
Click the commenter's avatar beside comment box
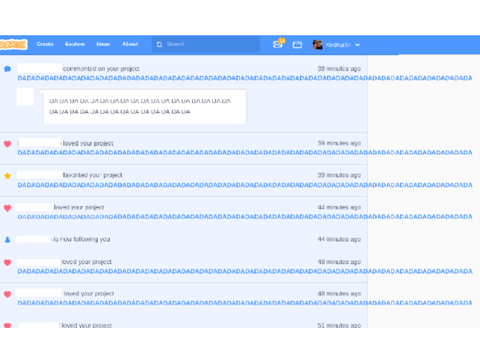click(25, 97)
